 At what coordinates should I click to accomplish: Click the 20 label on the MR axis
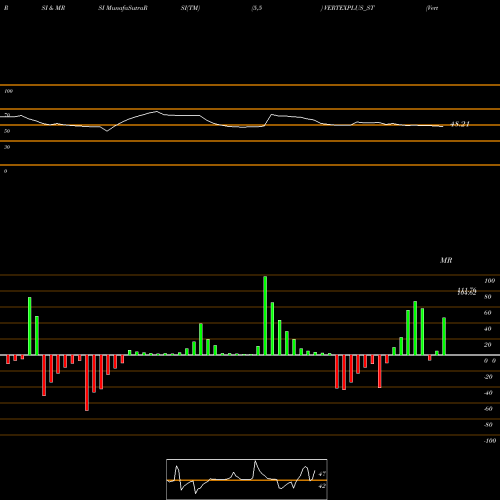click(488, 345)
